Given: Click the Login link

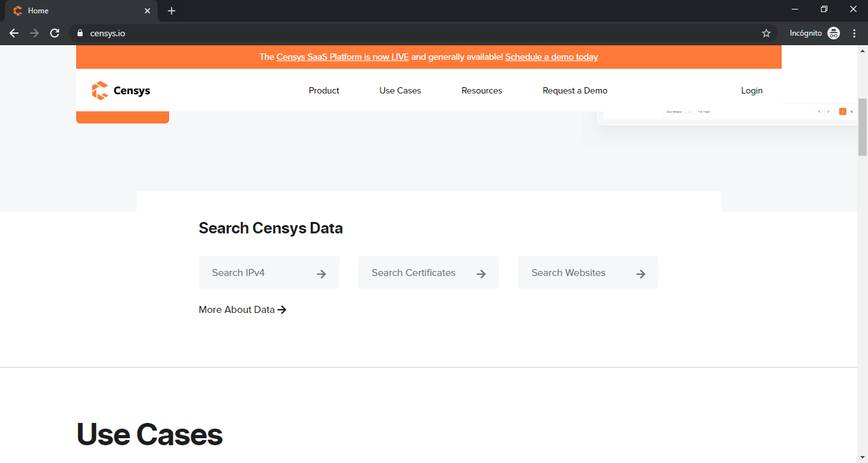Looking at the screenshot, I should point(752,90).
